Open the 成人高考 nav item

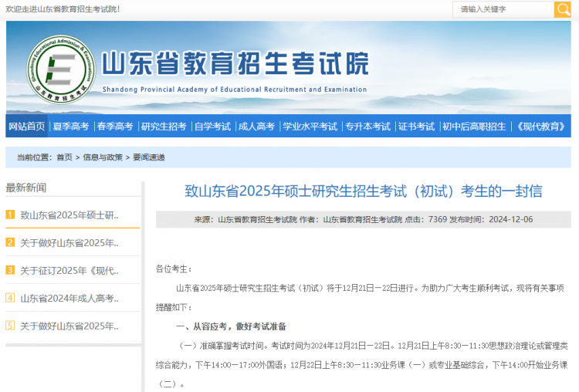pos(256,127)
